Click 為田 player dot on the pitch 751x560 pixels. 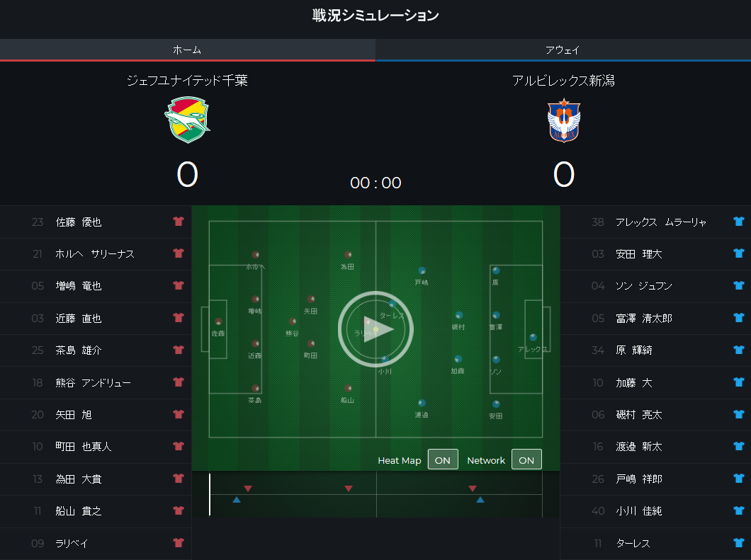pyautogui.click(x=348, y=255)
